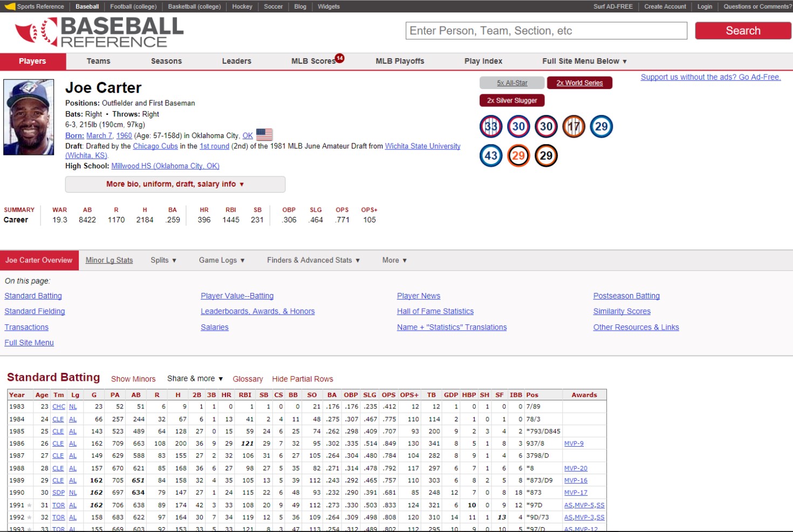Click the red Search button
This screenshot has width=793, height=532.
(743, 31)
